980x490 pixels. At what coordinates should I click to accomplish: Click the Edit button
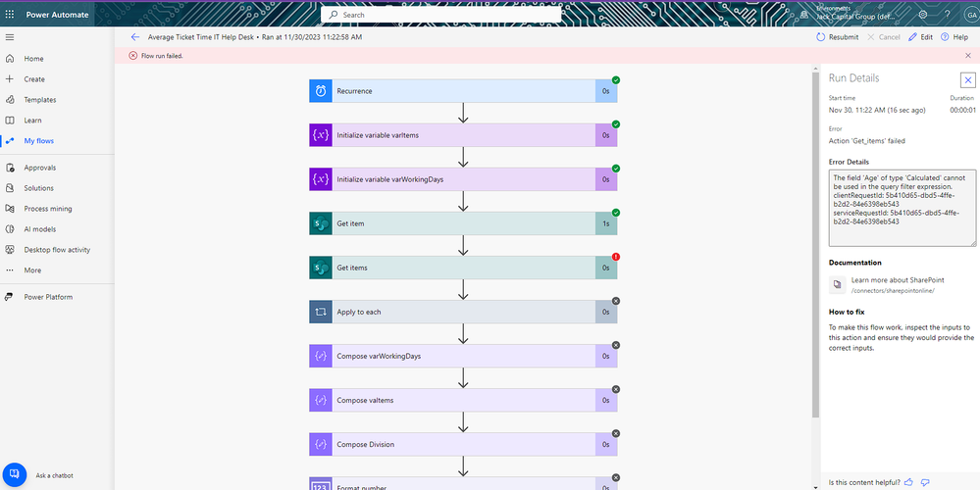pyautogui.click(x=920, y=37)
